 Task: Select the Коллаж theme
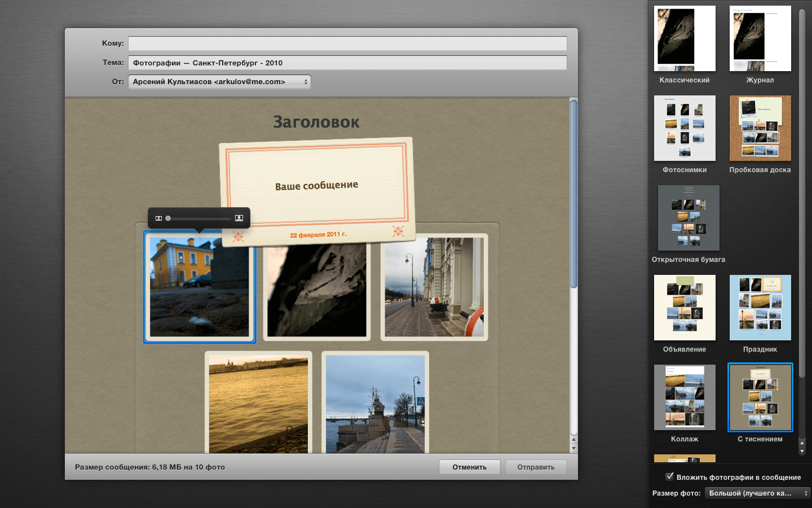(x=685, y=397)
